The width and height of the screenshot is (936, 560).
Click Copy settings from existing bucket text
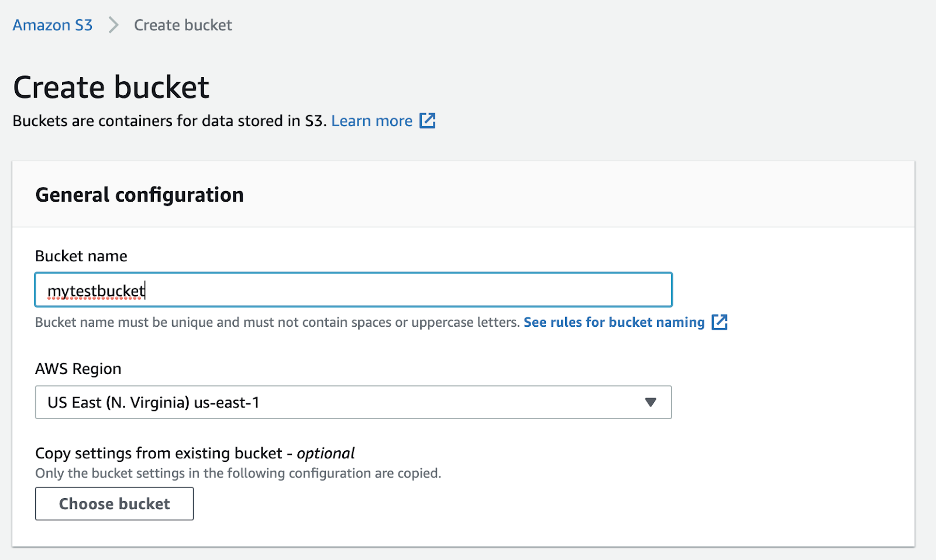point(195,453)
